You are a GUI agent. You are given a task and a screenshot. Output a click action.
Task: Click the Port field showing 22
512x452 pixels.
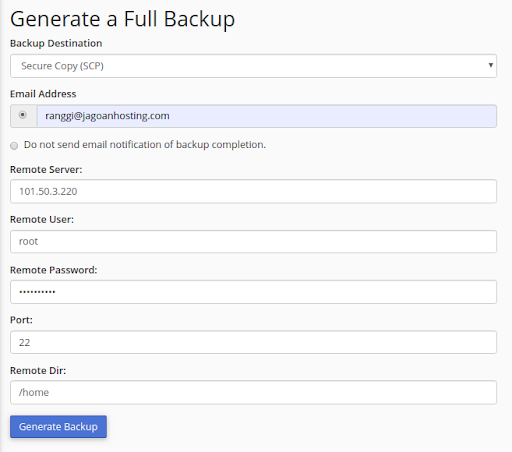(253, 342)
